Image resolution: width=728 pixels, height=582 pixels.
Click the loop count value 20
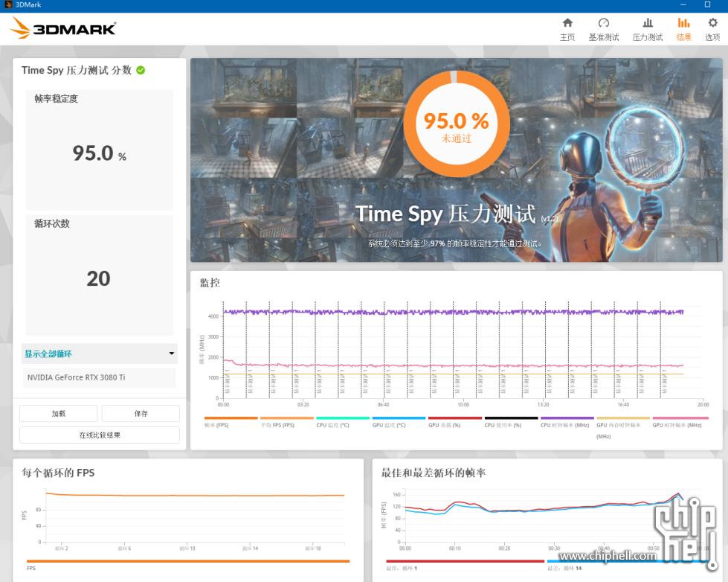click(98, 279)
